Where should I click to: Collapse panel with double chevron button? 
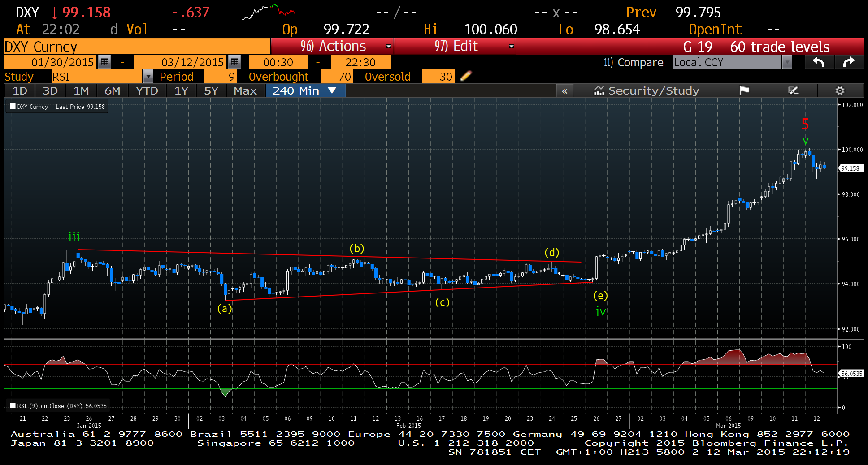564,91
